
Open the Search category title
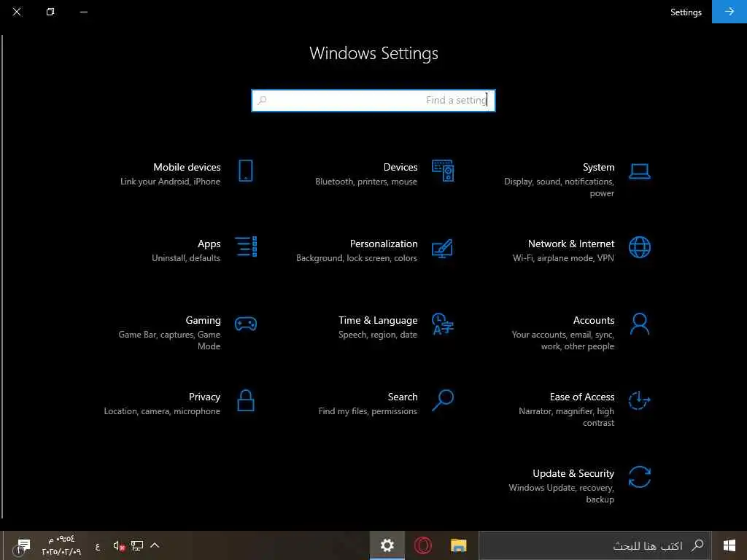coord(403,397)
